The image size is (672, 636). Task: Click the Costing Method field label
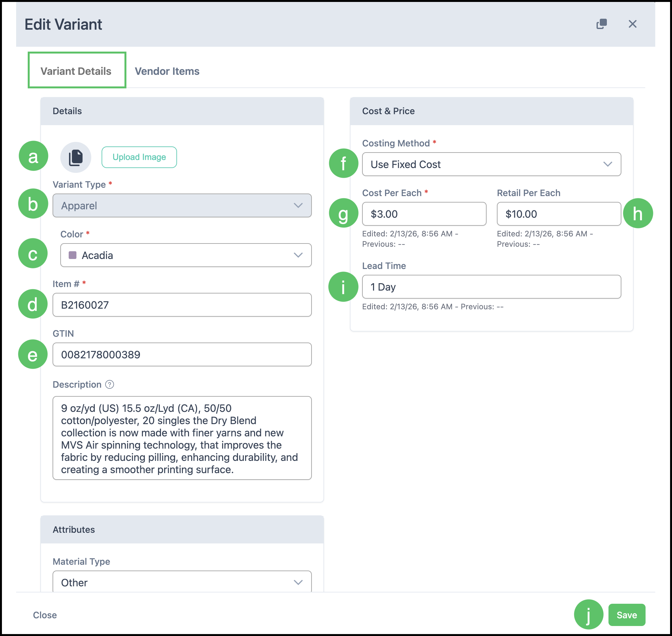tap(396, 144)
